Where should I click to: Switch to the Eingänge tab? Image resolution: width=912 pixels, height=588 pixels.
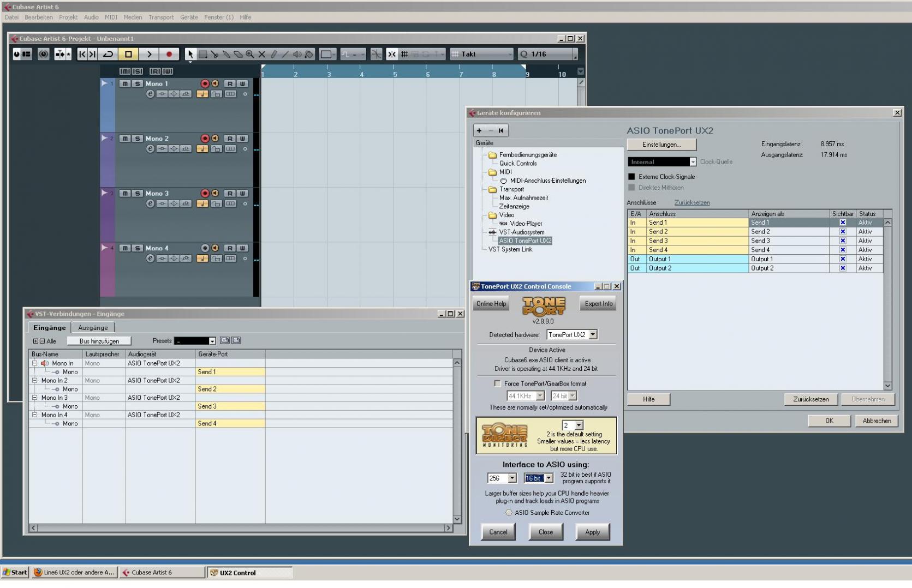point(49,328)
